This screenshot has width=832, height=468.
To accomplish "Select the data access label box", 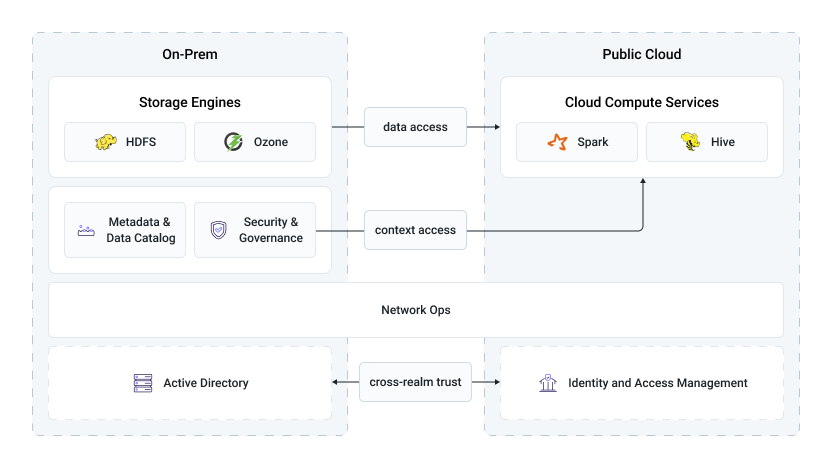I will pyautogui.click(x=415, y=127).
